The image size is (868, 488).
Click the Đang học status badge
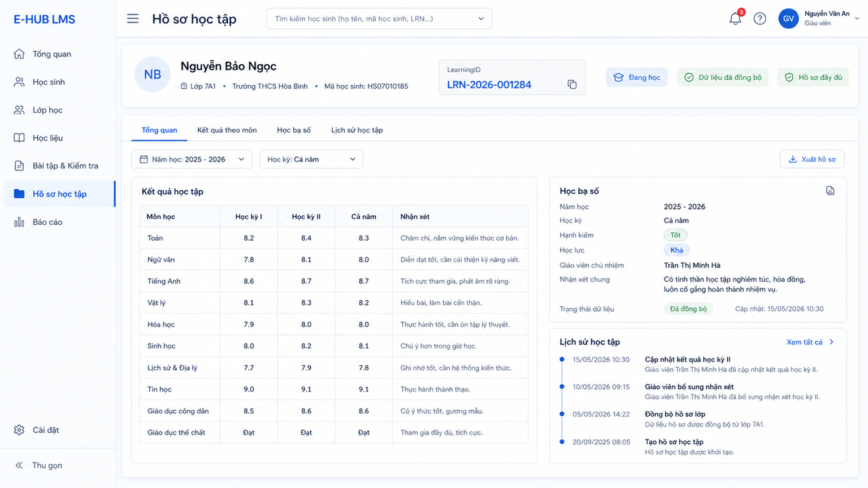click(x=637, y=77)
